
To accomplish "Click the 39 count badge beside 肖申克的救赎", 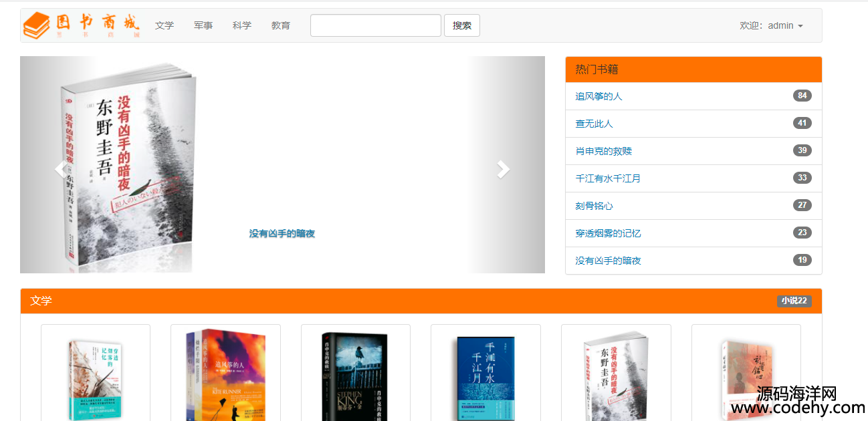I will click(x=802, y=150).
